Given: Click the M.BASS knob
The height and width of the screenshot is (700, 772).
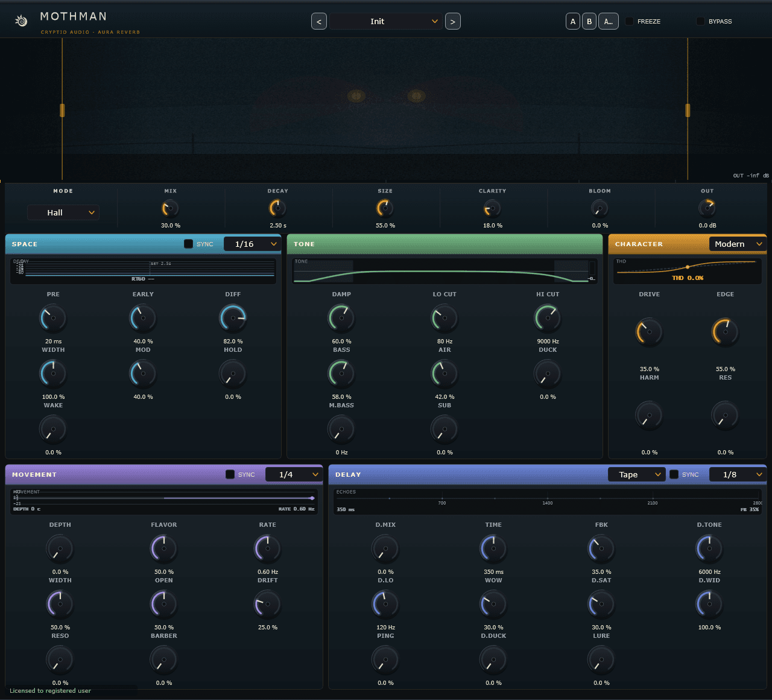Looking at the screenshot, I should coord(341,430).
